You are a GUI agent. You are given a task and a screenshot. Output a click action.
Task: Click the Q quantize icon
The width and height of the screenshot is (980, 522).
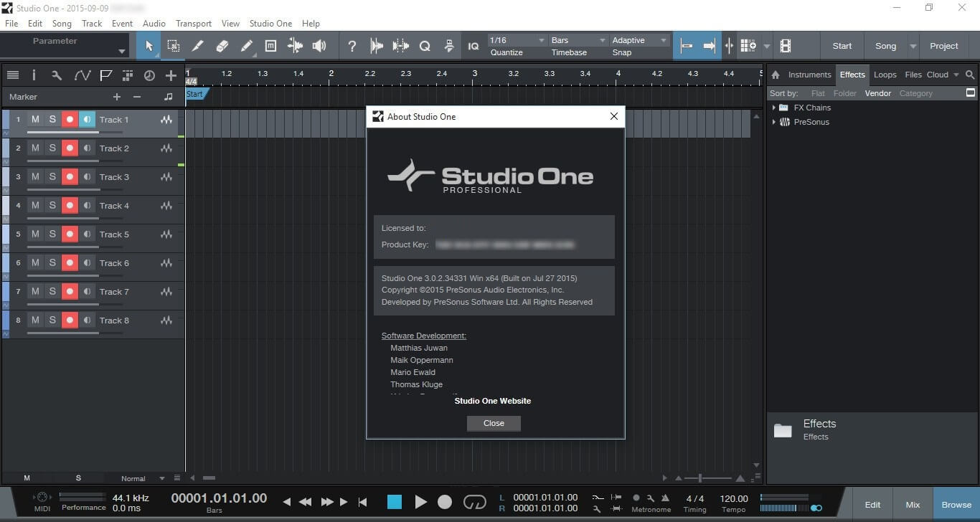[x=425, y=46]
